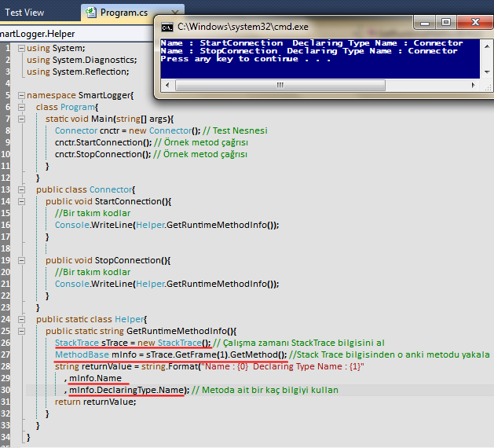The width and height of the screenshot is (494, 448).
Task: Collapse the using directives block
Action: pos(20,48)
